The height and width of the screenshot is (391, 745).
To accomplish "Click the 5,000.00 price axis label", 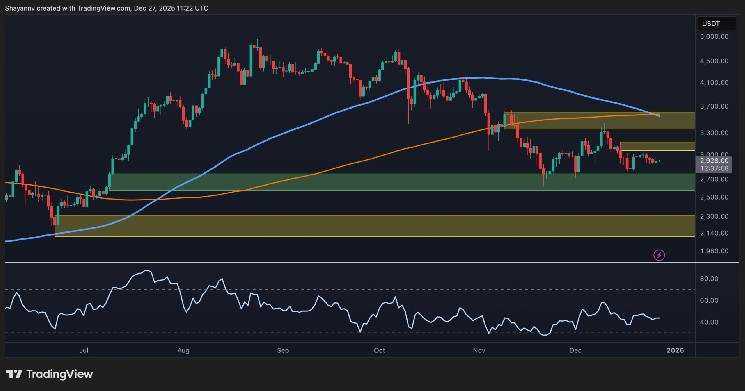I will (714, 37).
